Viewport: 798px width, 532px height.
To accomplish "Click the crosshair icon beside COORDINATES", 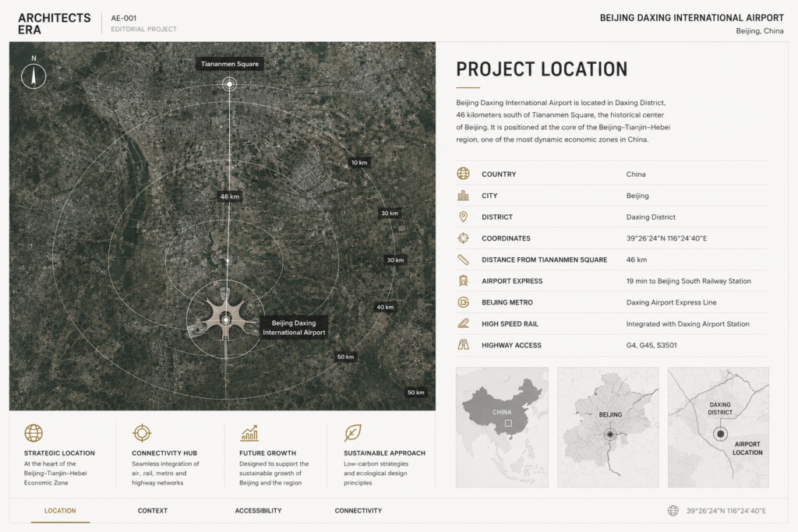I will [463, 238].
